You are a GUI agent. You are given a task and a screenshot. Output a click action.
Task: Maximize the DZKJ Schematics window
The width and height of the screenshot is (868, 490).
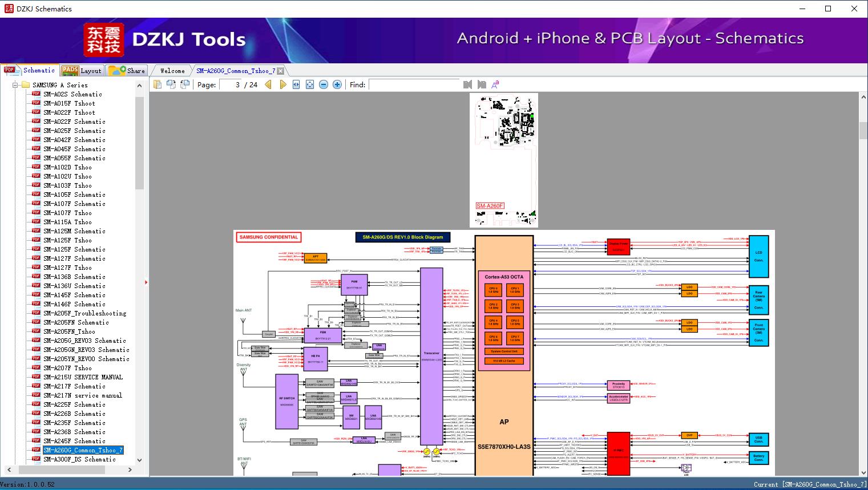[x=828, y=9]
